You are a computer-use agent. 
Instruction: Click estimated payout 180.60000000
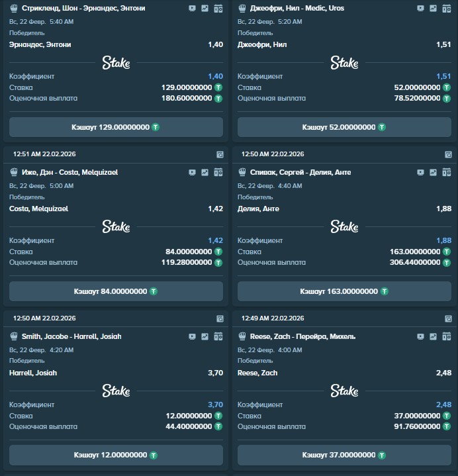[x=187, y=99]
